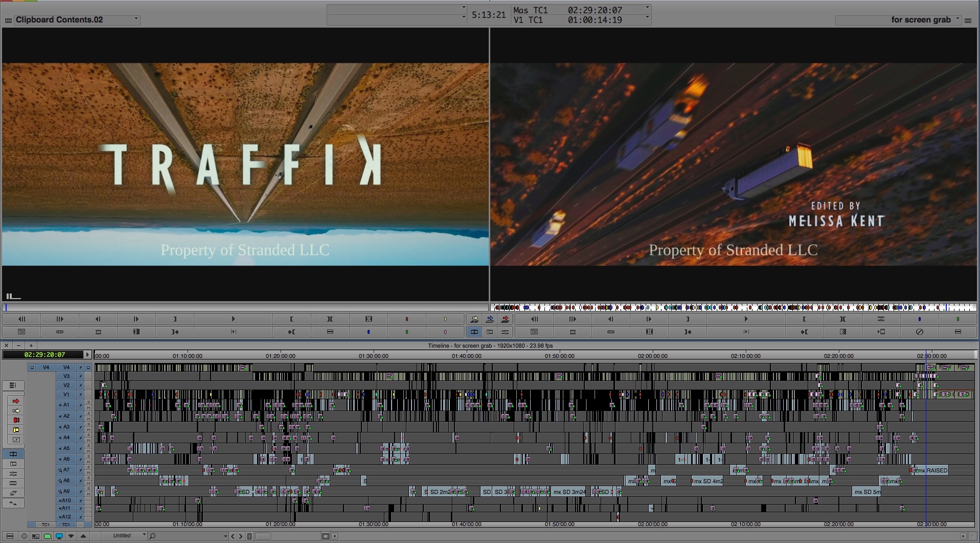The height and width of the screenshot is (543, 980).
Task: Play the source monitor clip
Action: coord(234,319)
